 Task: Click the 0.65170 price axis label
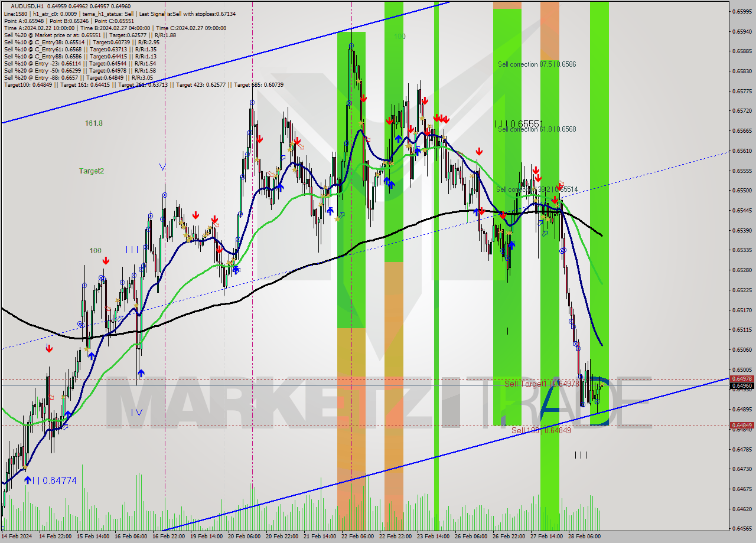(x=742, y=310)
